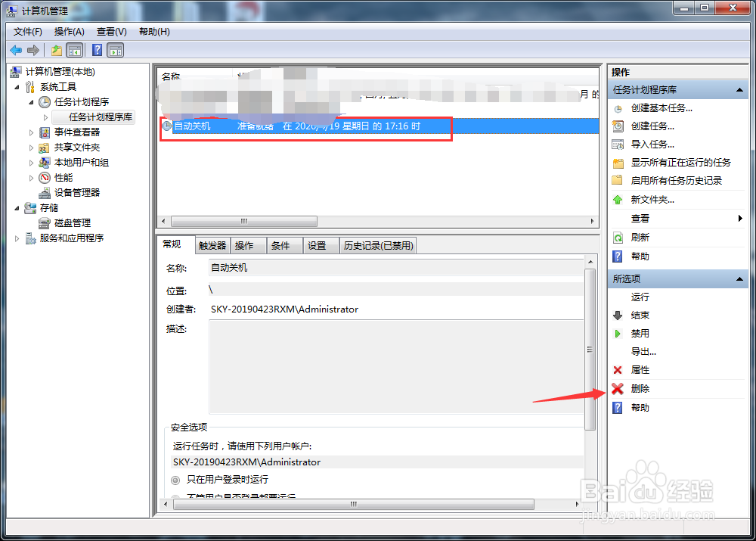Screen dimensions: 756x541
Task: Click the 导入任务 import icon
Action: point(618,145)
